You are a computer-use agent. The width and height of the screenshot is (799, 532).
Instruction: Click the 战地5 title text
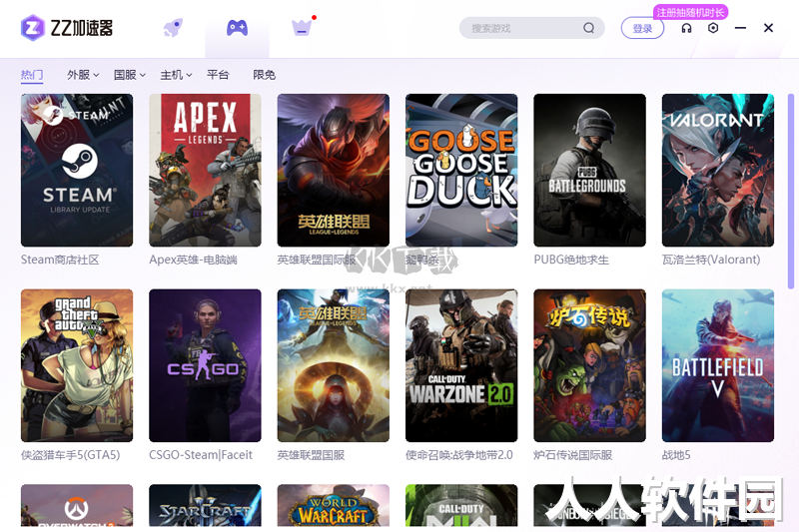[676, 455]
